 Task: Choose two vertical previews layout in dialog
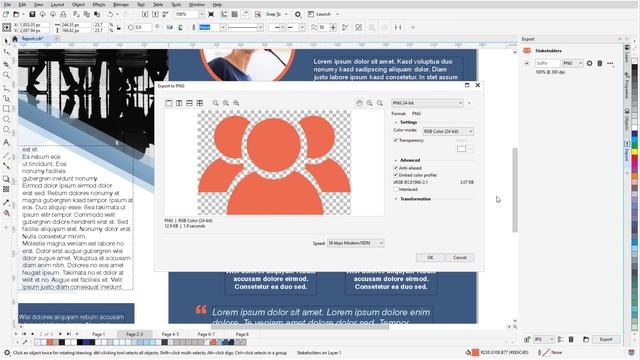179,103
